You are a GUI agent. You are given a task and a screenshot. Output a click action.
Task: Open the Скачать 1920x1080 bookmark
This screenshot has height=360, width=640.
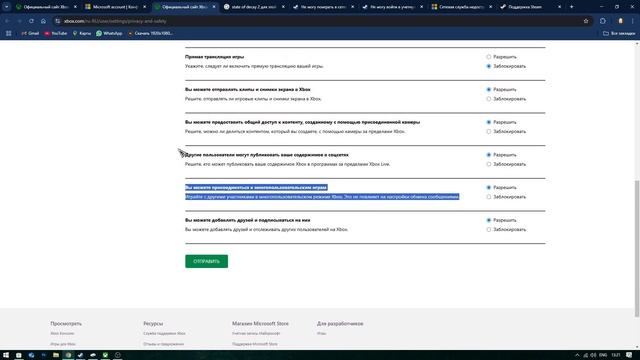pos(150,33)
